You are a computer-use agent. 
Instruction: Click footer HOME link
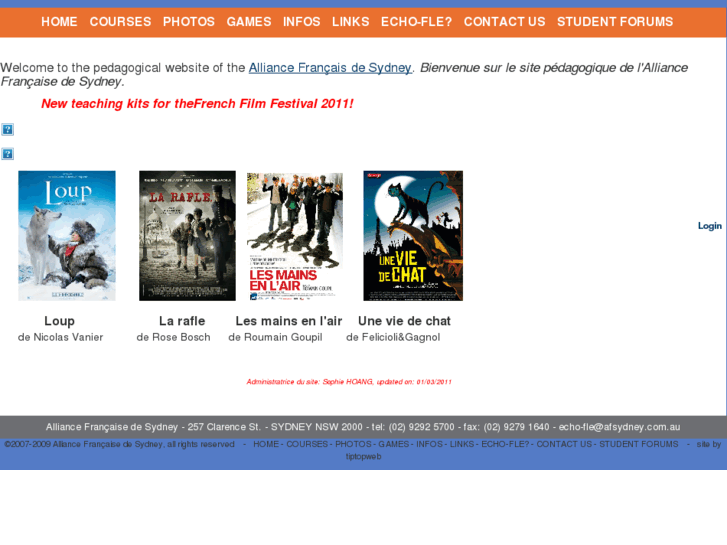[266, 444]
